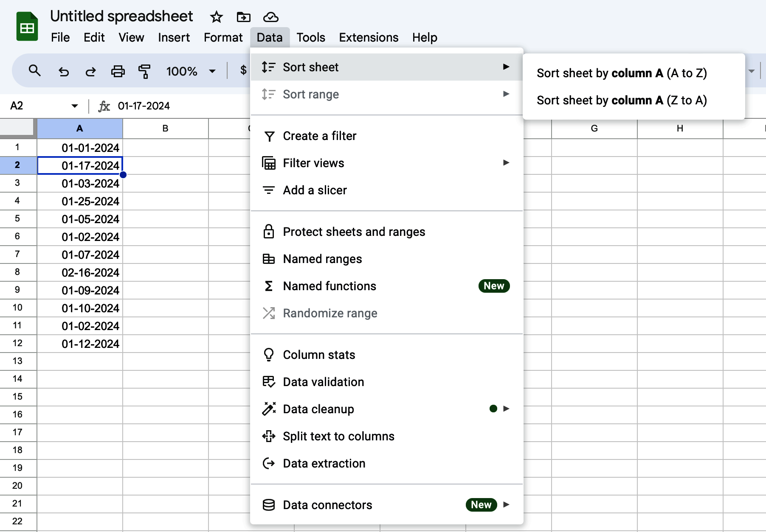
Task: Select column H header
Action: pyautogui.click(x=680, y=129)
